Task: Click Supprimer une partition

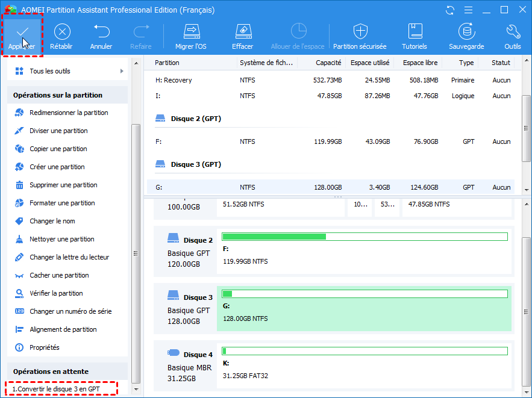Action: pyautogui.click(x=63, y=185)
